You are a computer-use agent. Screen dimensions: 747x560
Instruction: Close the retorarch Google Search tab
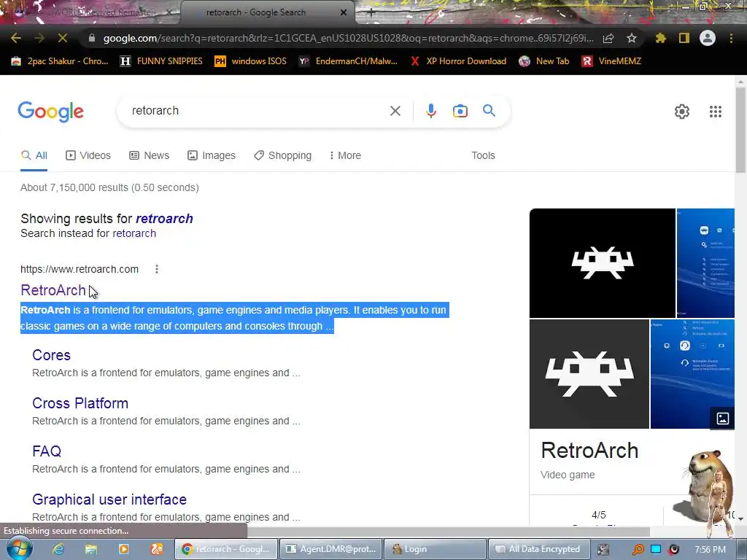(x=344, y=12)
